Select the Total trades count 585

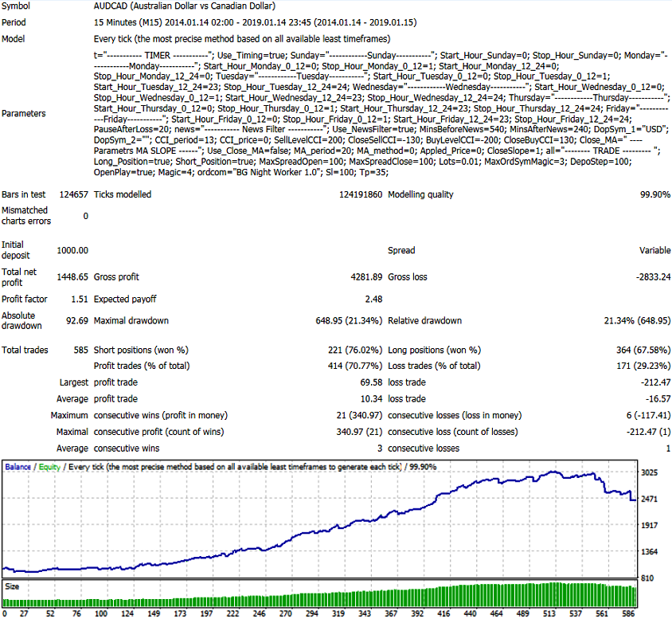pos(80,351)
